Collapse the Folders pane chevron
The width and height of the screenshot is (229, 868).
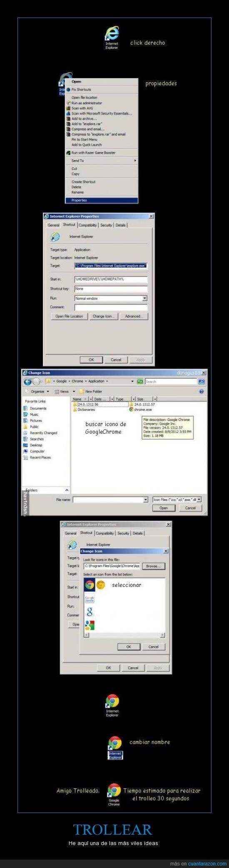pyautogui.click(x=67, y=490)
